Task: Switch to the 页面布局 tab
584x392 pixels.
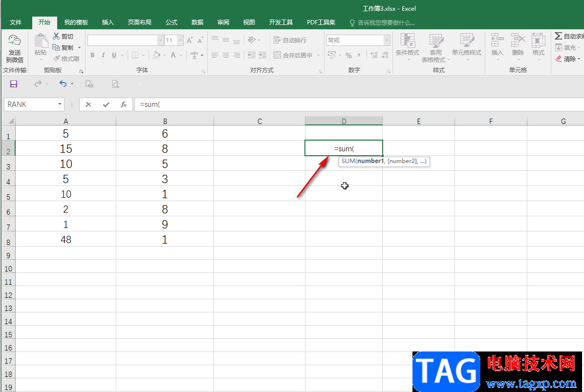Action: [140, 22]
